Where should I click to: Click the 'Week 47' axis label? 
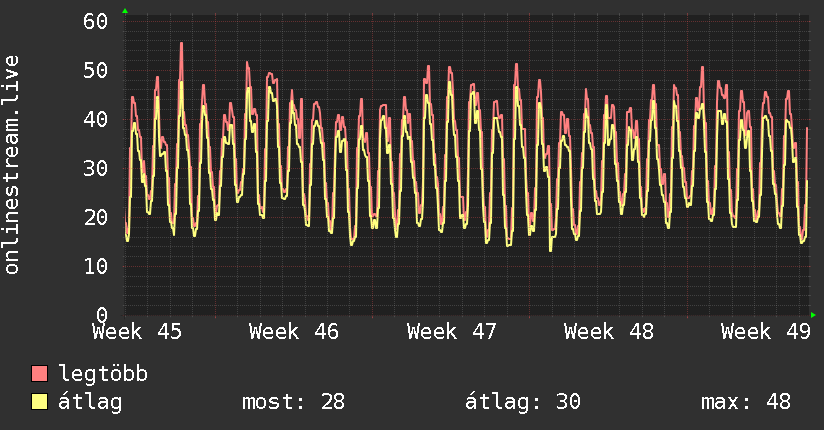[451, 332]
